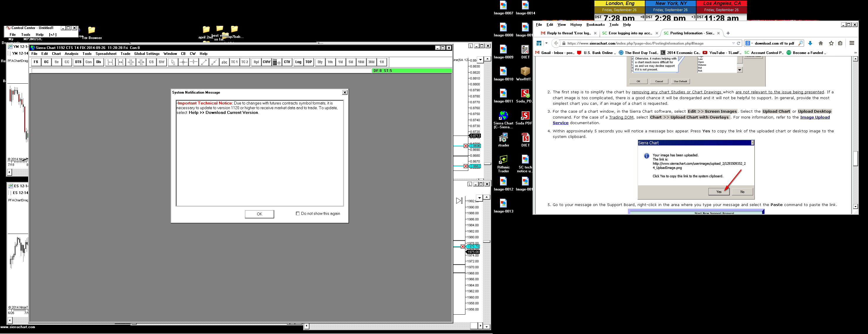868x334 pixels.
Task: Click the Firefox page vertical scrollbar thumb
Action: (x=855, y=158)
